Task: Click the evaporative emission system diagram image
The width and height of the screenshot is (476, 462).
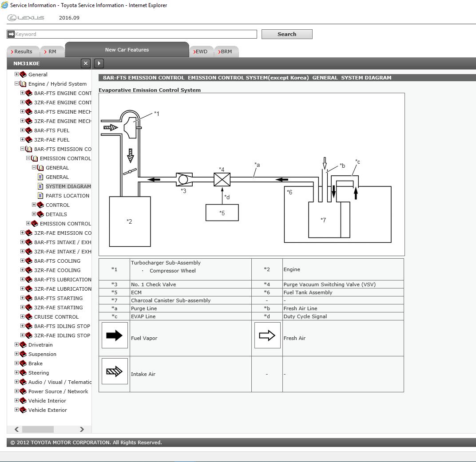Action: pos(252,174)
